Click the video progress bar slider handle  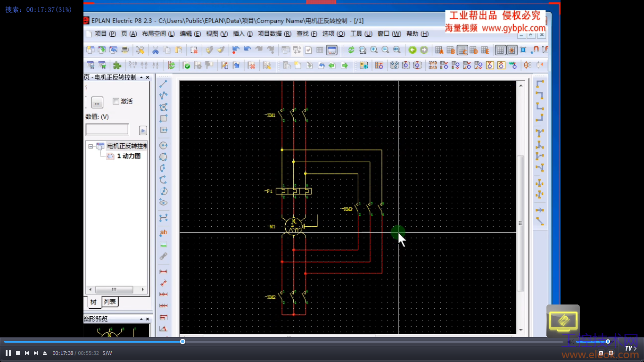(x=182, y=341)
